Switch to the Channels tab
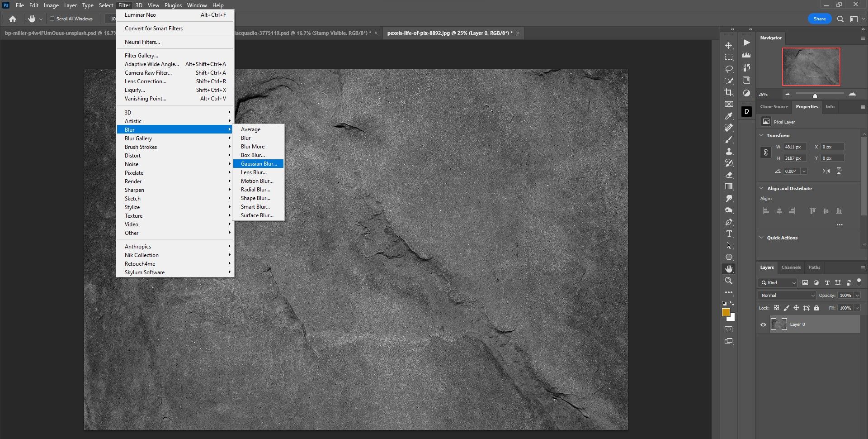Viewport: 868px width, 439px height. [791, 267]
